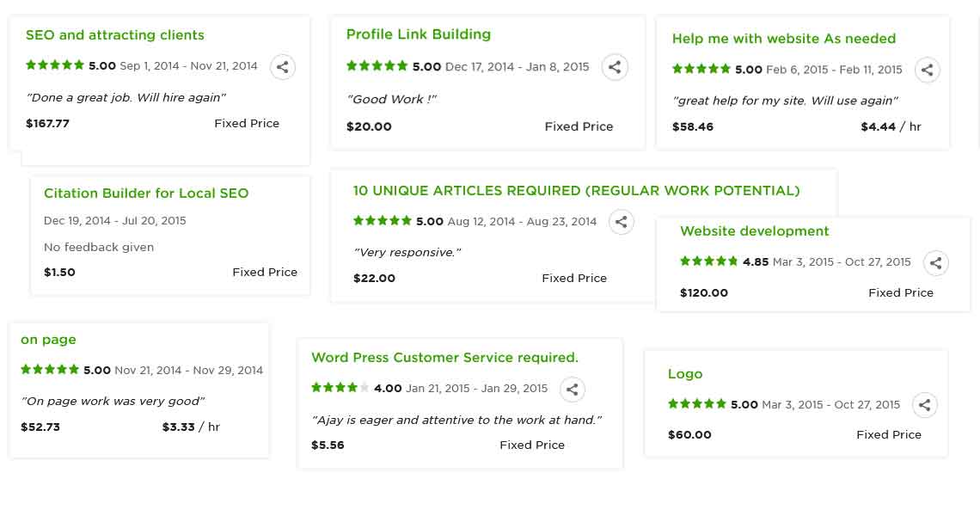The height and width of the screenshot is (516, 980).
Task: Click share icon on the Logo card
Action: pos(924,405)
